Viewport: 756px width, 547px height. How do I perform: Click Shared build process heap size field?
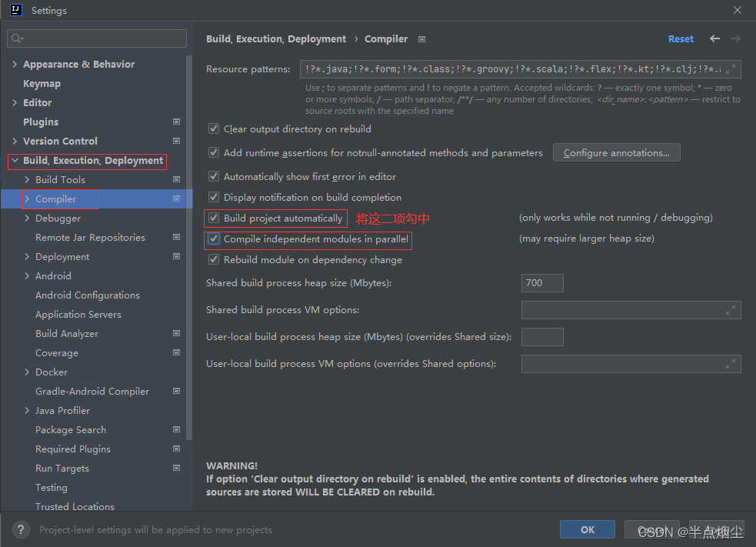[x=542, y=283]
